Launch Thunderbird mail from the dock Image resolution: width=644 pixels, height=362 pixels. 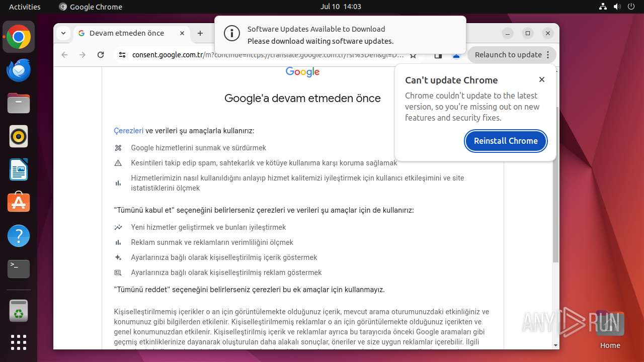[x=19, y=70]
